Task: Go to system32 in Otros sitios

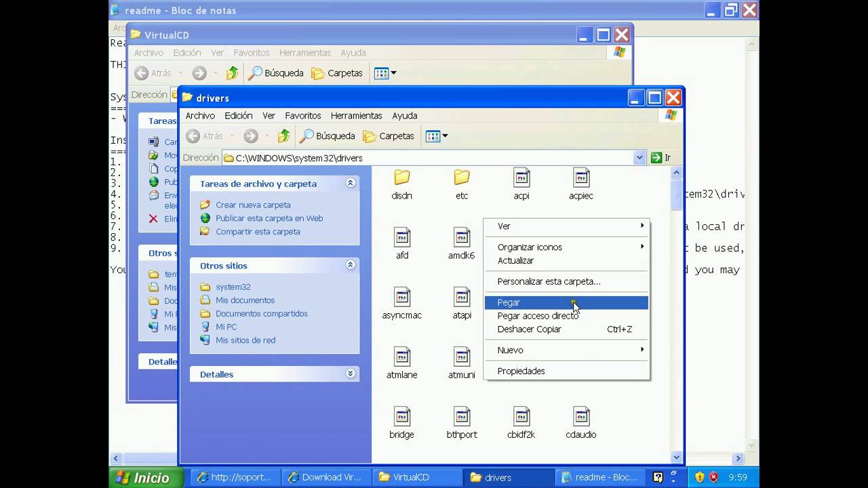Action: [233, 287]
